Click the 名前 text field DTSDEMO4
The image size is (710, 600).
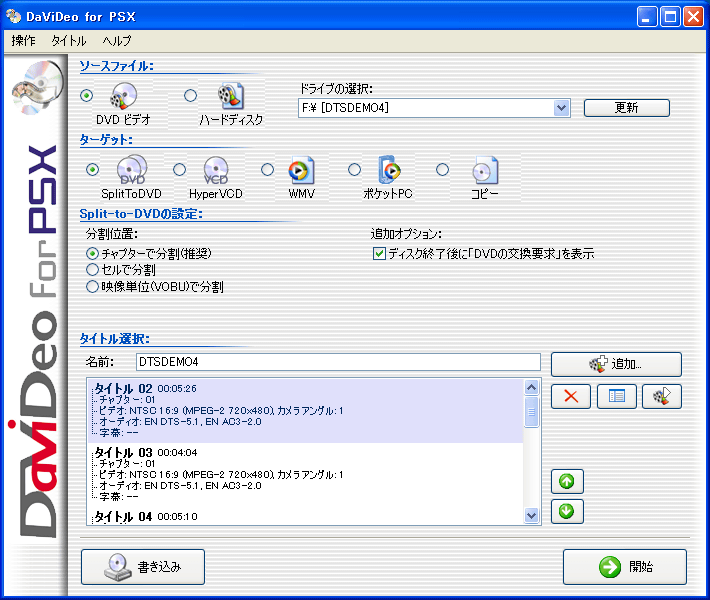click(338, 362)
